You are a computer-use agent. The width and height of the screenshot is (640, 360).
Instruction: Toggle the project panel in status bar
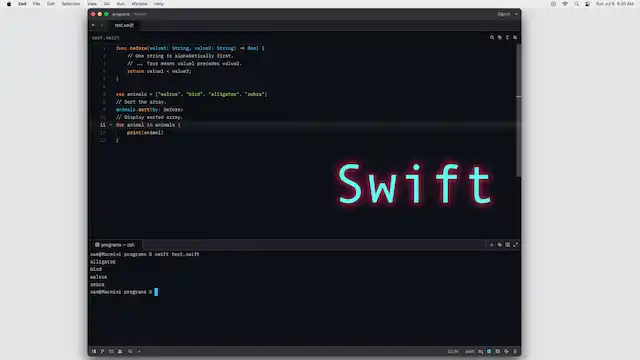[x=94, y=351]
